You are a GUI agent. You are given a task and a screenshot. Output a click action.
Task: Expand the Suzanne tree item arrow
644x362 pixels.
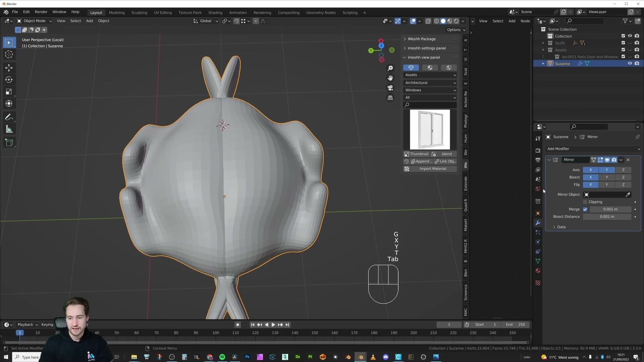[x=543, y=64]
